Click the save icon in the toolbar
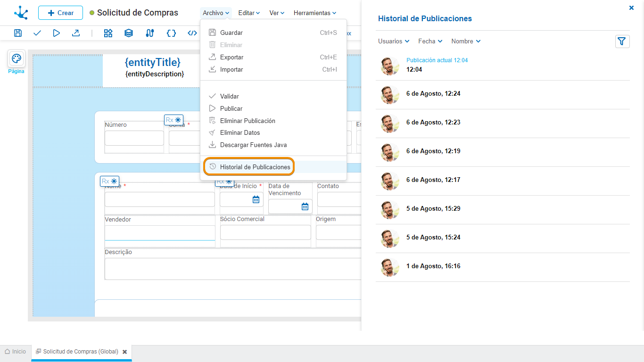Image resolution: width=644 pixels, height=362 pixels. (18, 33)
